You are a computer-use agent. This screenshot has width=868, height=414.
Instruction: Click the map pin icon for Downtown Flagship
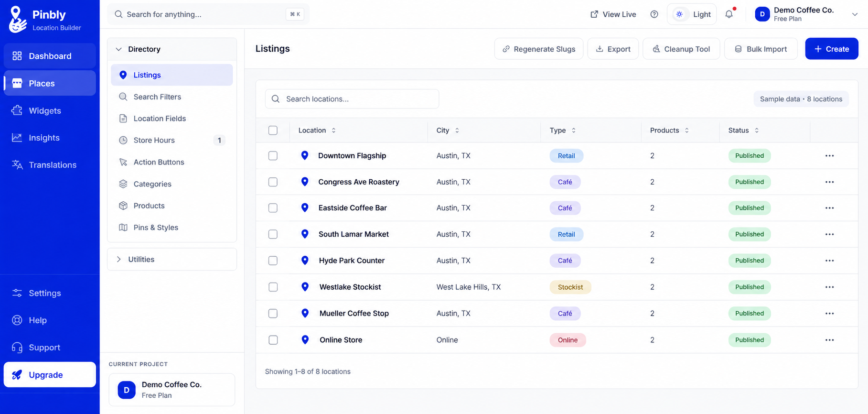(x=305, y=155)
